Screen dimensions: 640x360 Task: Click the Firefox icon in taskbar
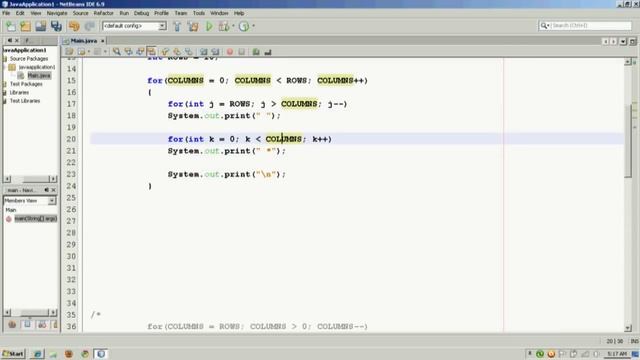(69, 354)
